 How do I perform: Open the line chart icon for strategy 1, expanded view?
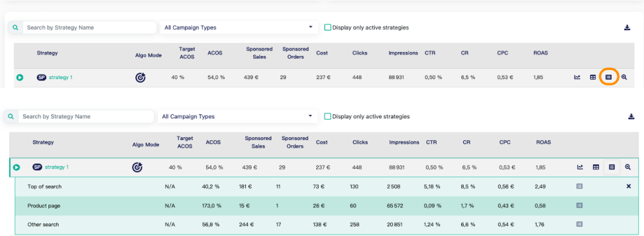tap(580, 167)
